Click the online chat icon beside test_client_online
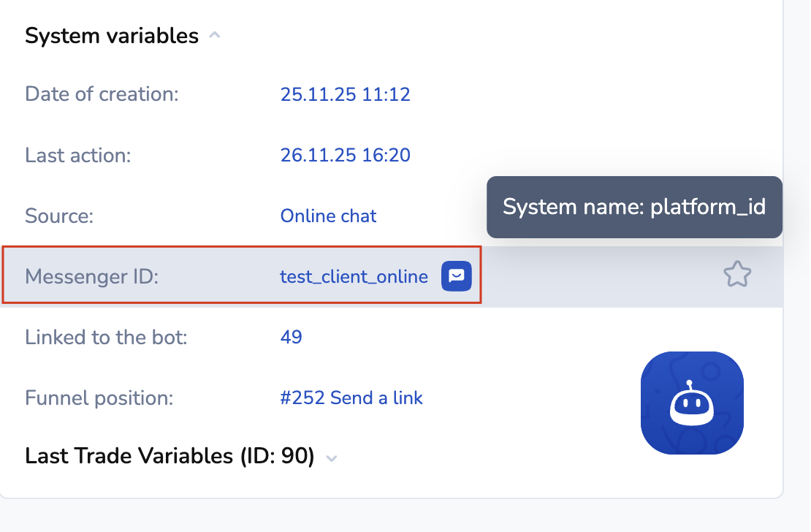This screenshot has width=811, height=532. pyautogui.click(x=457, y=276)
